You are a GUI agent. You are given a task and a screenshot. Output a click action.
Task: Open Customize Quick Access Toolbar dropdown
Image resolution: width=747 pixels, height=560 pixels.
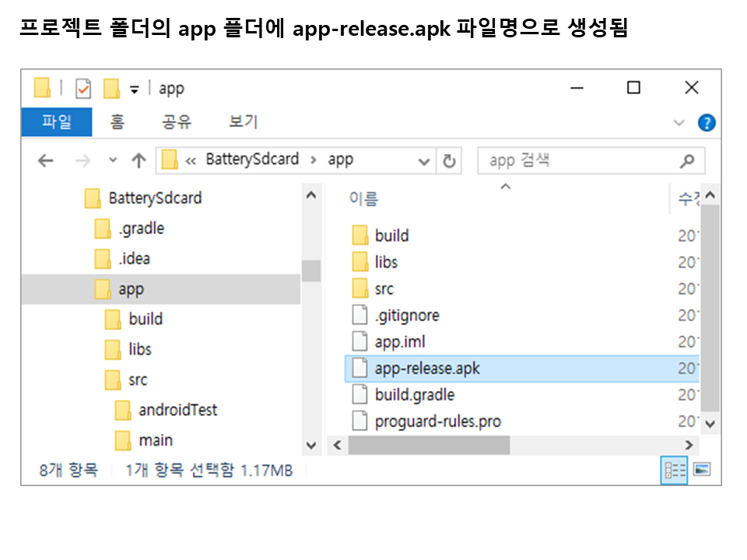(x=134, y=89)
